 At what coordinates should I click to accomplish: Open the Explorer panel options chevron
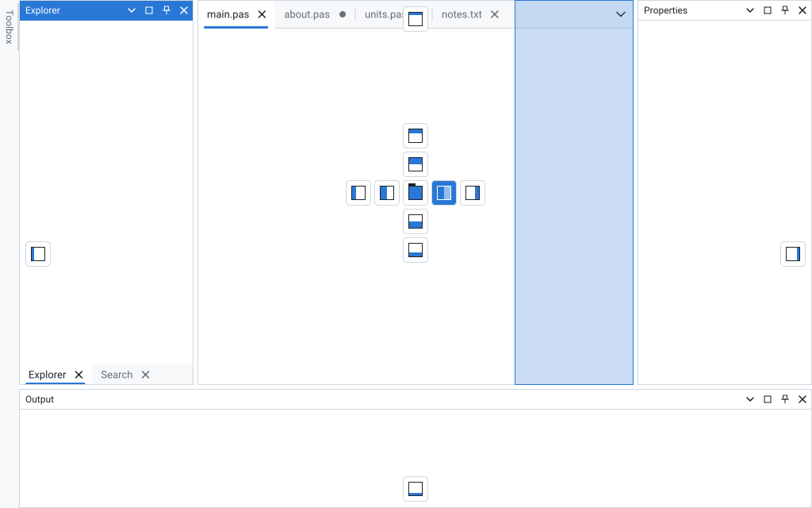[132, 10]
